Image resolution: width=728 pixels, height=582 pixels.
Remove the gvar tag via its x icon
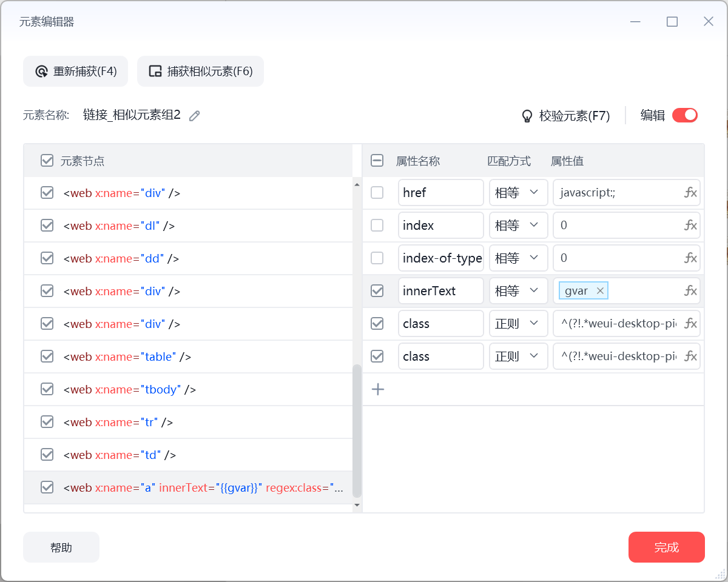point(600,291)
